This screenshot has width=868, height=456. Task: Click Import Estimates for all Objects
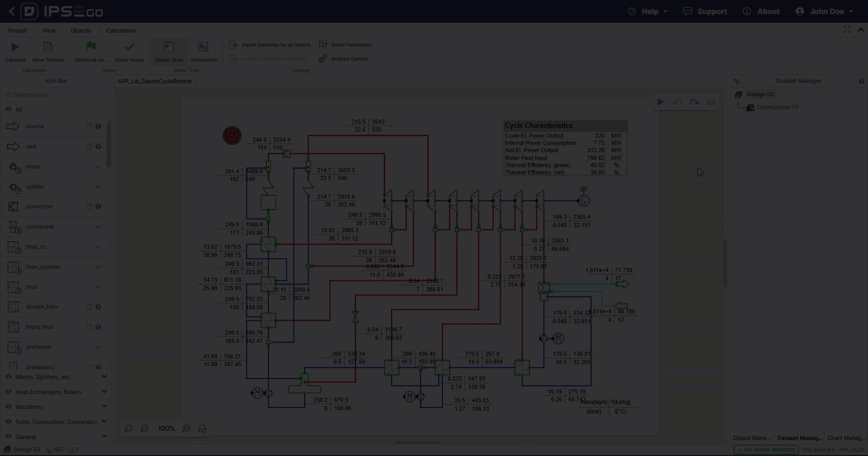pos(270,45)
